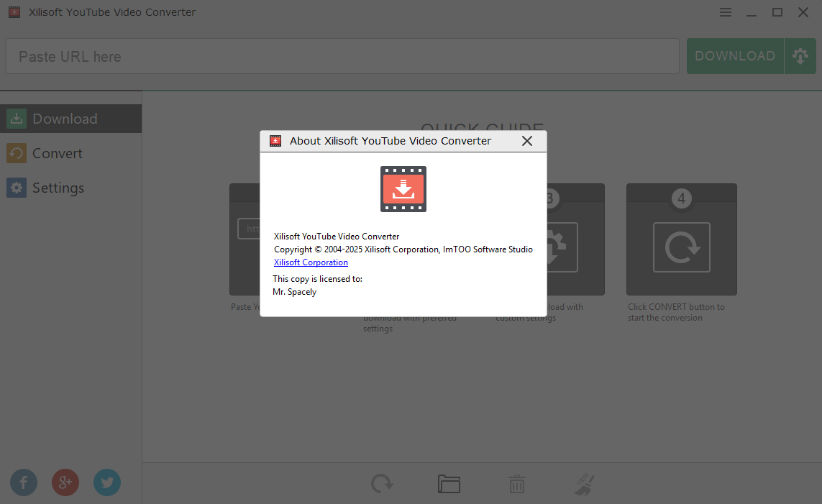Viewport: 822px width, 504px height.
Task: Click the Google Plus share icon
Action: tap(65, 482)
